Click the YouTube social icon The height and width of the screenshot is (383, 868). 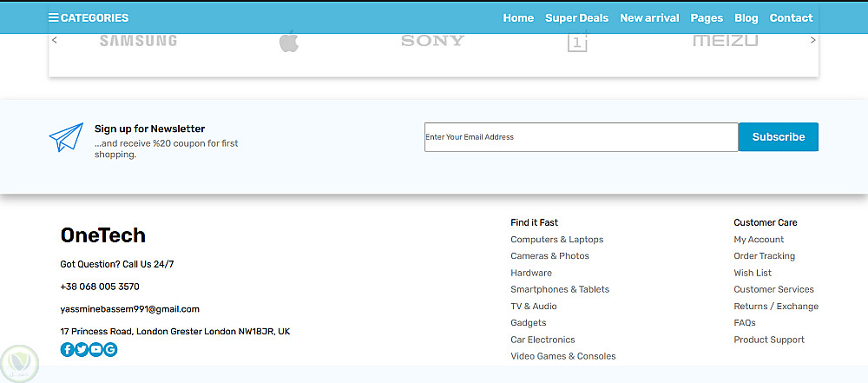pyautogui.click(x=95, y=350)
